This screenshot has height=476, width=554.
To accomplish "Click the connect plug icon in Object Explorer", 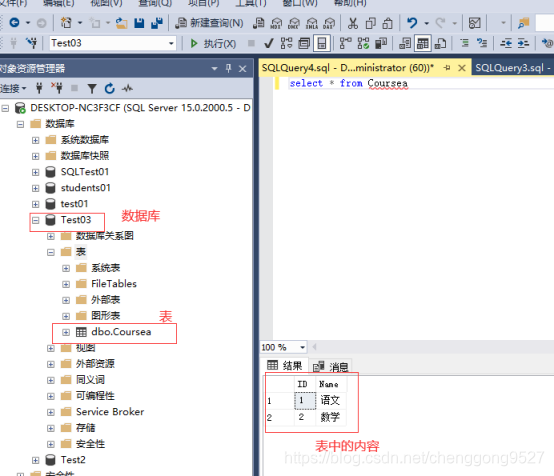I will click(x=39, y=88).
